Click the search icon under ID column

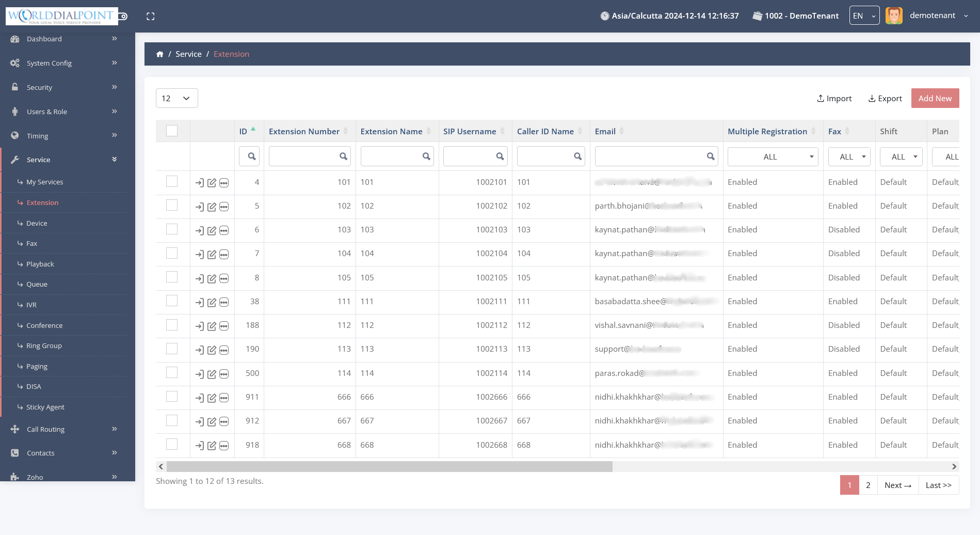point(251,156)
